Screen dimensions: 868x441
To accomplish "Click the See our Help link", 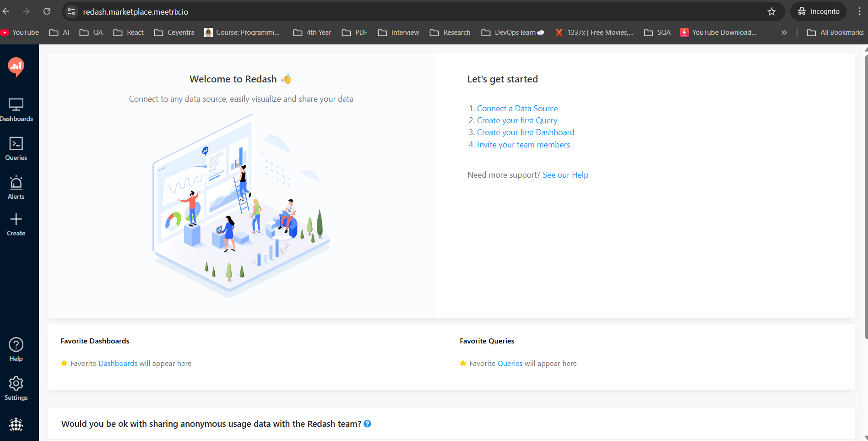I will click(565, 175).
